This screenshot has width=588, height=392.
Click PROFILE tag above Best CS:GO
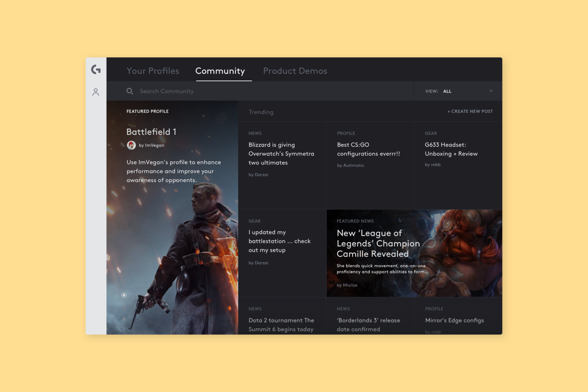pyautogui.click(x=346, y=133)
